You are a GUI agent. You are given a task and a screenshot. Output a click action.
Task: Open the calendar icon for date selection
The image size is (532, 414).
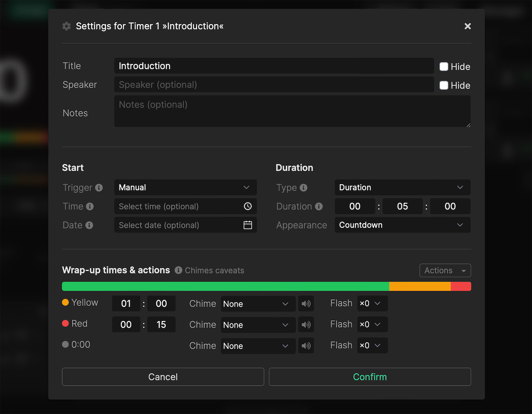pyautogui.click(x=248, y=225)
